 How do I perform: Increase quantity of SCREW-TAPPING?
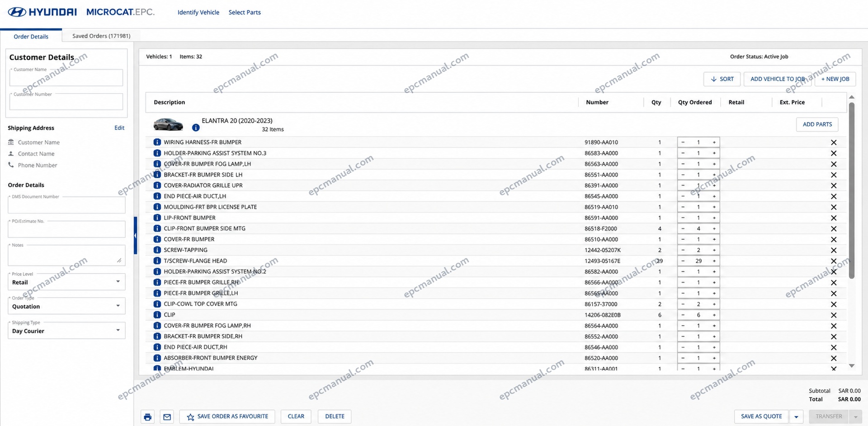coord(714,250)
